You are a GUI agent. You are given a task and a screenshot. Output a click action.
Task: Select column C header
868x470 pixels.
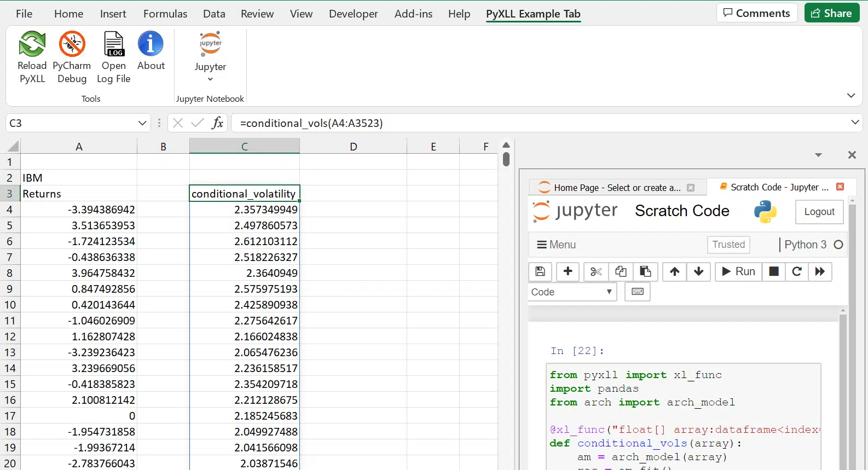(x=245, y=146)
